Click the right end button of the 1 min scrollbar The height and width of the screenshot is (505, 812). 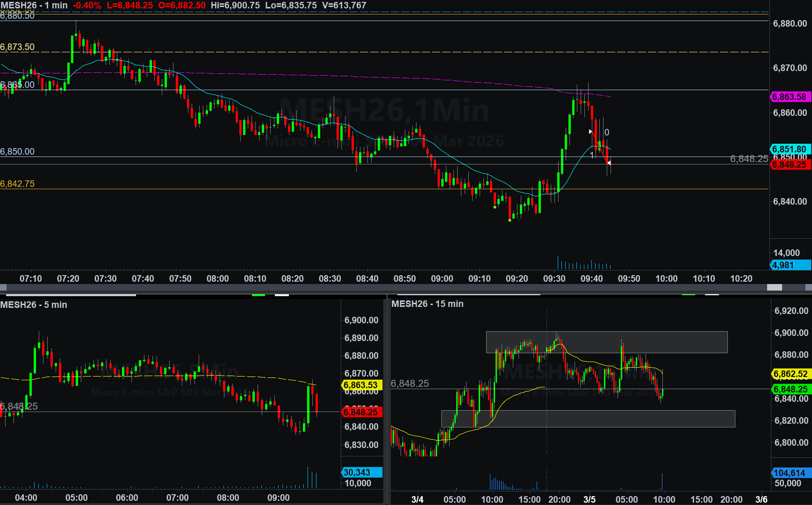coord(808,287)
